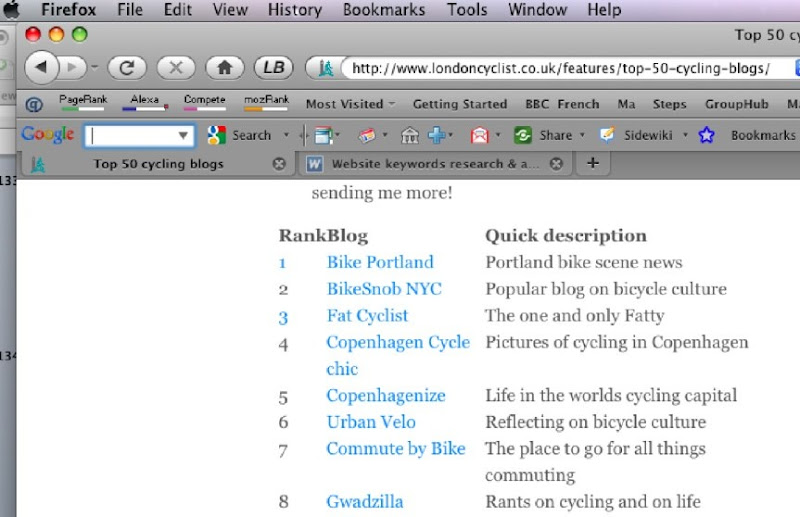Open a new tab with plus button
800x517 pixels.
click(x=592, y=163)
